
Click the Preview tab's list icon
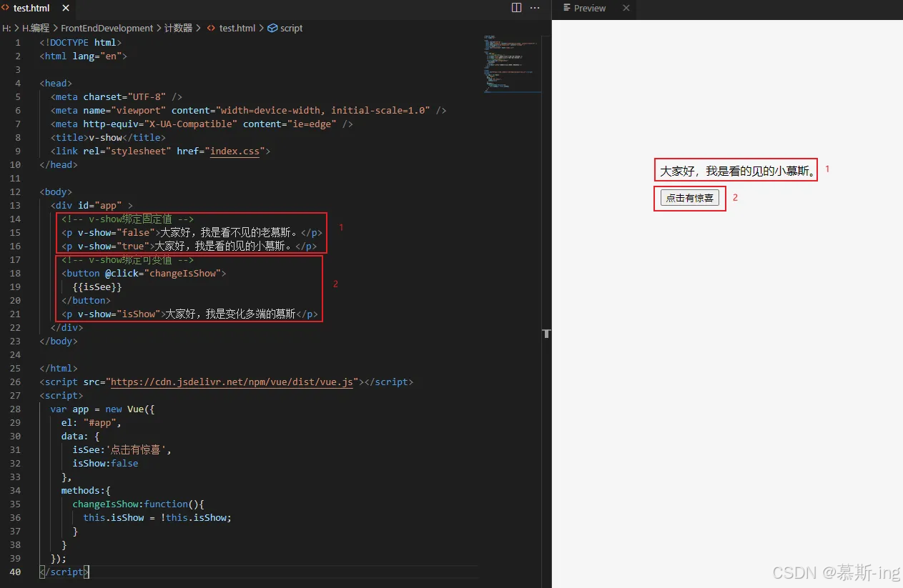pyautogui.click(x=567, y=8)
